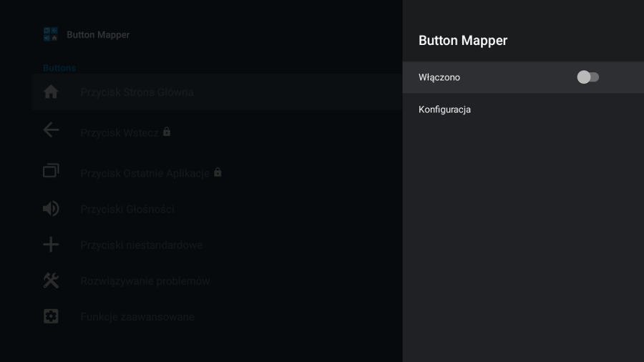Click the Button Mapper app logo icon
The width and height of the screenshot is (644, 362).
coord(51,34)
